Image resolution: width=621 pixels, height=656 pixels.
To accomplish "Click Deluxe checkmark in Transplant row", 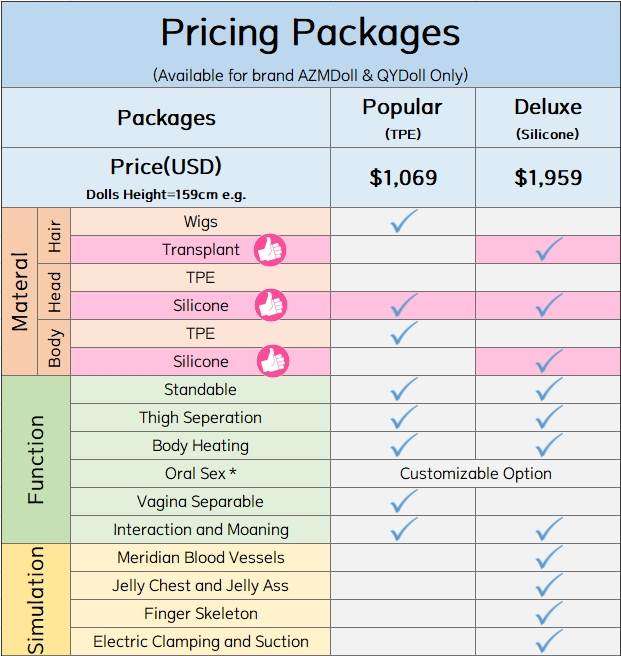I will (x=548, y=250).
